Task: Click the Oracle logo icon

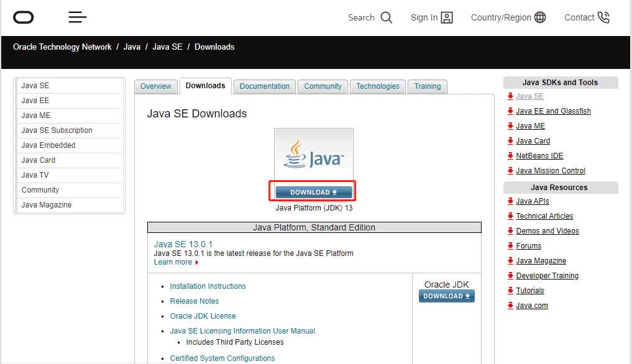Action: (24, 17)
